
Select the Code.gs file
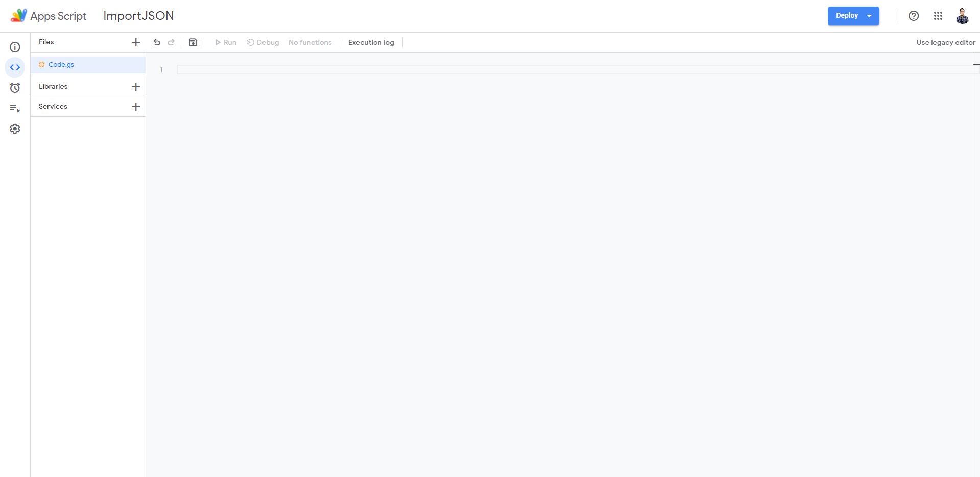62,64
